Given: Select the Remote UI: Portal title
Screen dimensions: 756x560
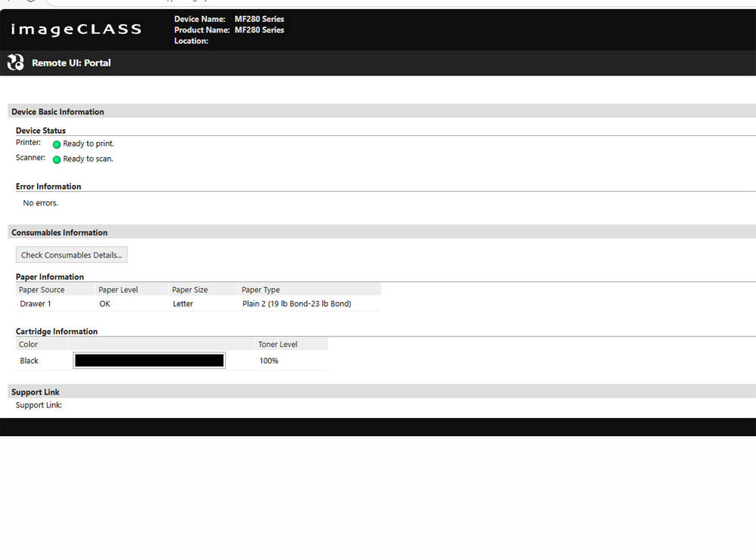Looking at the screenshot, I should [x=71, y=63].
